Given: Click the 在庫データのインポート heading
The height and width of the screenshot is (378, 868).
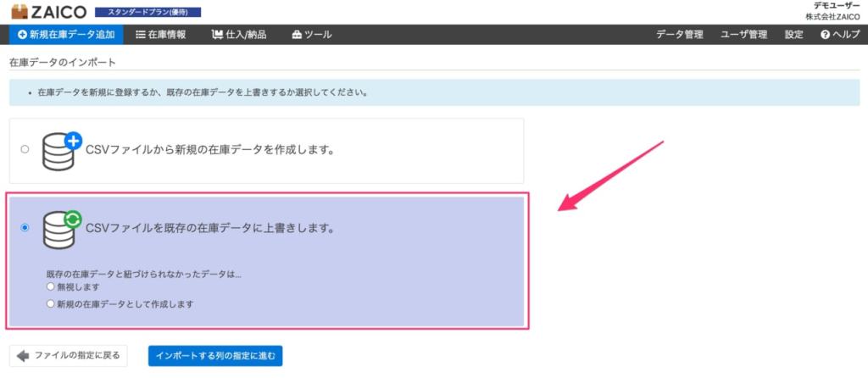Looking at the screenshot, I should click(x=63, y=63).
